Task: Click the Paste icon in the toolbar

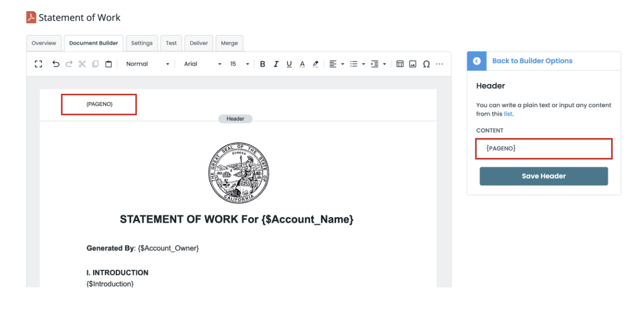Action: tap(108, 64)
